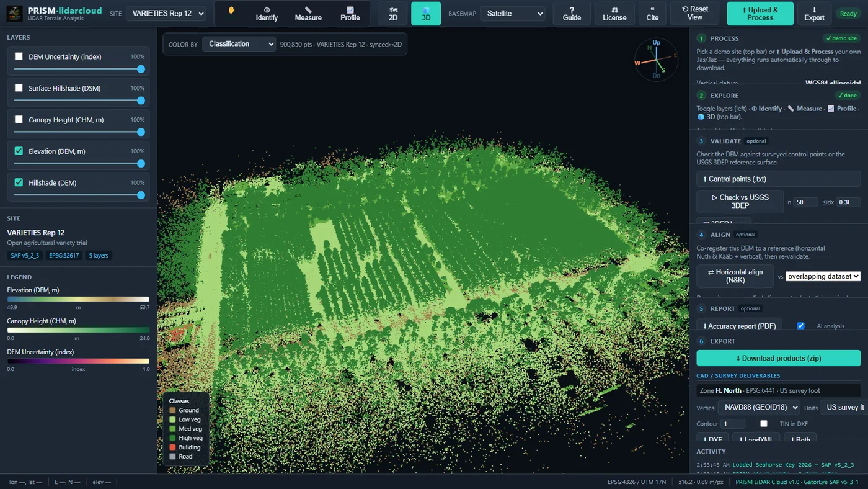Click the 5 layers tag

tap(99, 256)
